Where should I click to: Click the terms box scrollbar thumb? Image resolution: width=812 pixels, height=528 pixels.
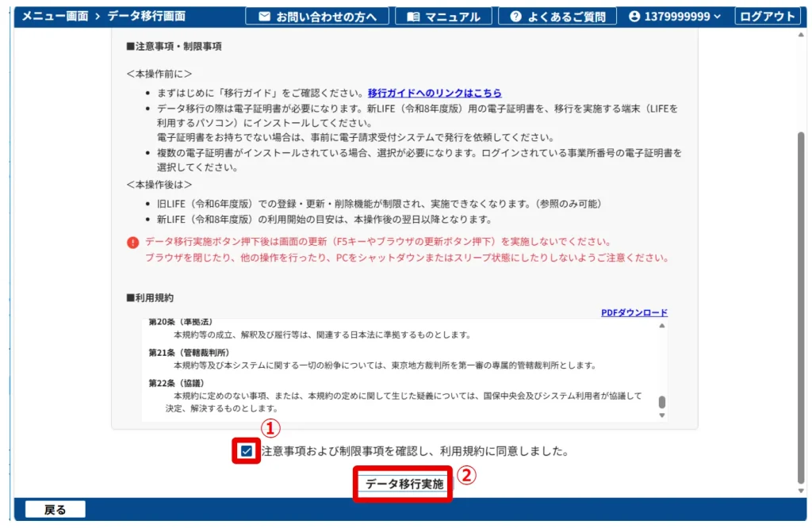[x=662, y=402]
